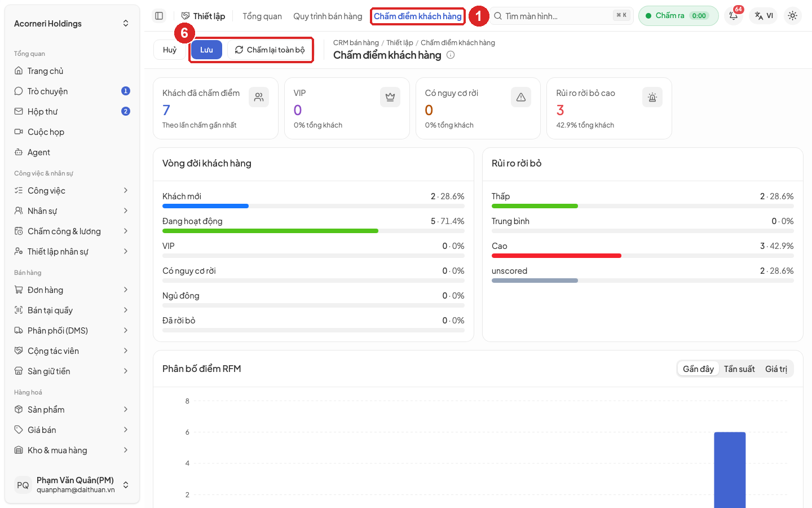Switch to Quy trình bán hàng tab
The width and height of the screenshot is (812, 508).
click(328, 16)
